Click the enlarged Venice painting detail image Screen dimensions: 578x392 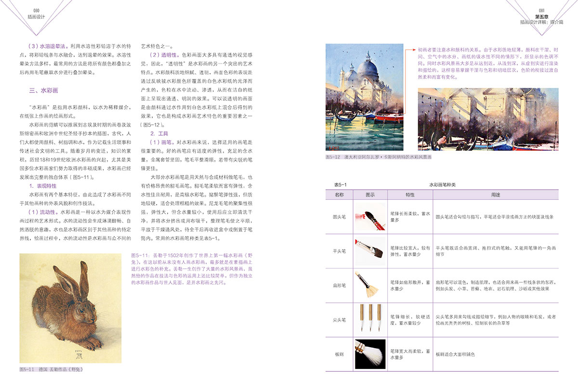click(x=488, y=119)
